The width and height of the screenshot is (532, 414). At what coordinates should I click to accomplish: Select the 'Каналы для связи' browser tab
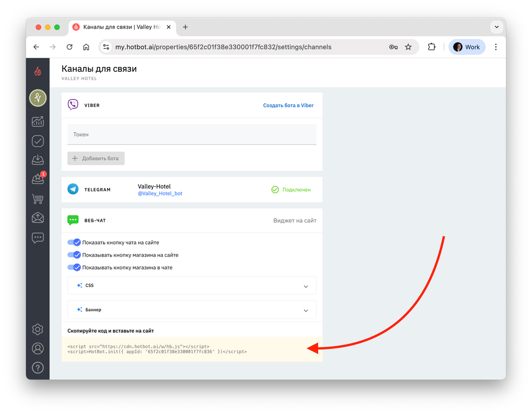(122, 27)
